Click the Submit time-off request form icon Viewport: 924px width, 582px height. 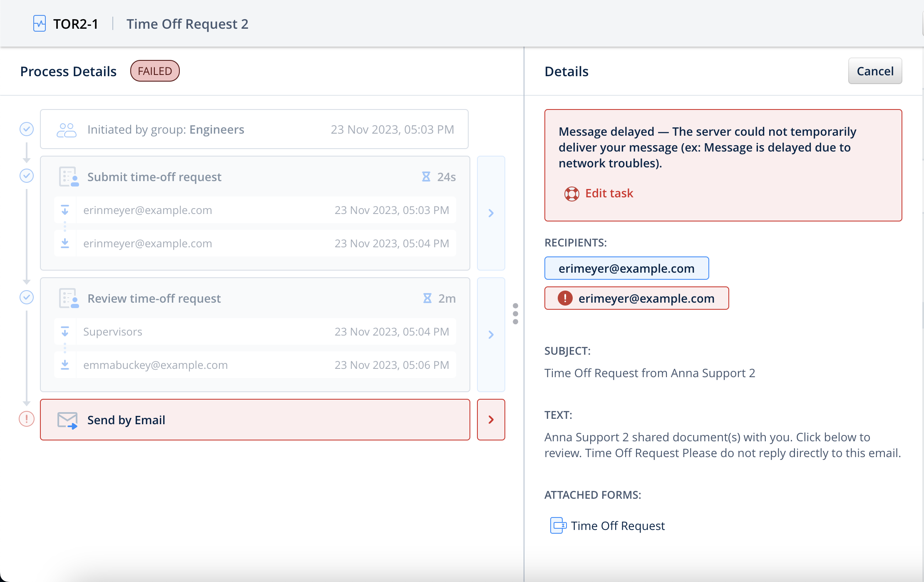click(x=69, y=177)
